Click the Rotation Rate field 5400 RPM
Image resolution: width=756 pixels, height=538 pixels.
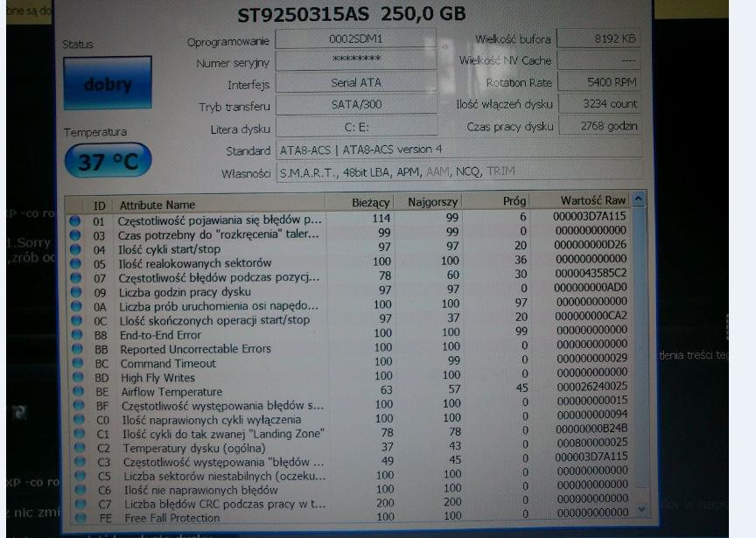(599, 82)
